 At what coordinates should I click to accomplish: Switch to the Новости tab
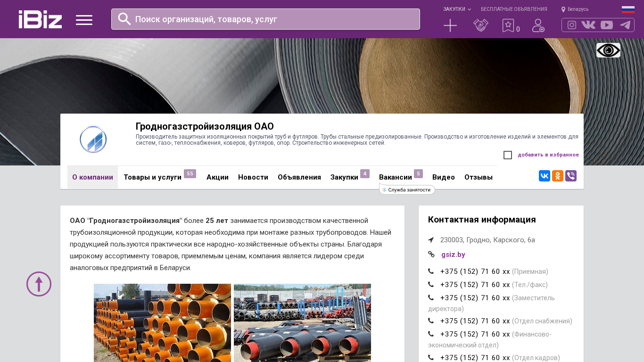click(x=253, y=177)
